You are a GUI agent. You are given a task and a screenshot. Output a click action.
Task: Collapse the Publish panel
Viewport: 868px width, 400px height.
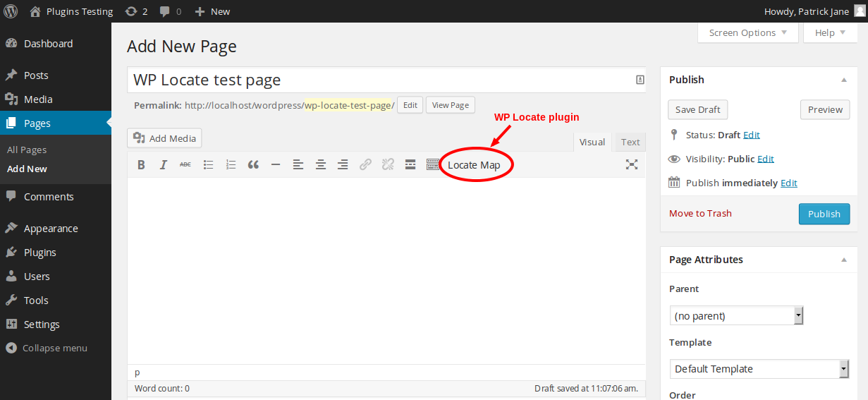(x=844, y=80)
